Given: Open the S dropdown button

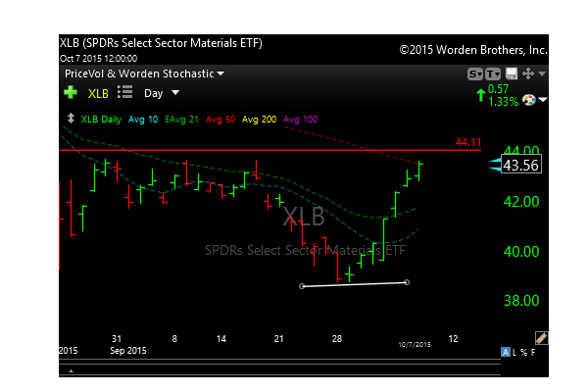Looking at the screenshot, I should click(475, 73).
